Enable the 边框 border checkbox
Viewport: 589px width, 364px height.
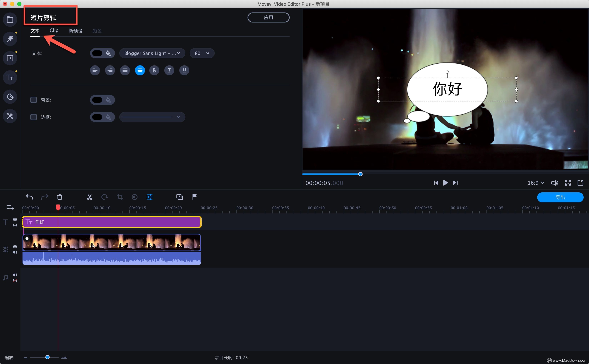(x=33, y=117)
